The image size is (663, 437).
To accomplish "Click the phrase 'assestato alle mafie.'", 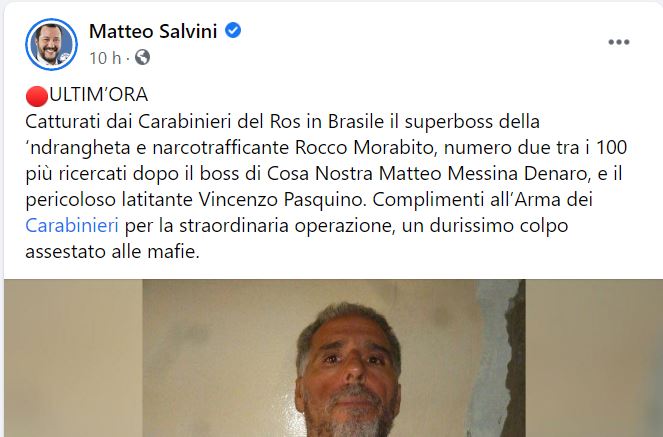I will click(x=112, y=251).
